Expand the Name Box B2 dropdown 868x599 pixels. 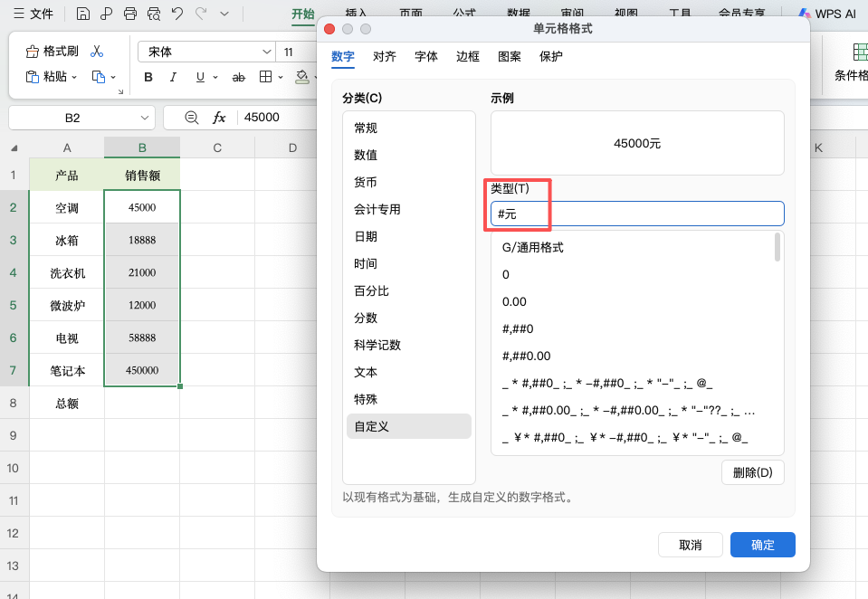point(145,118)
